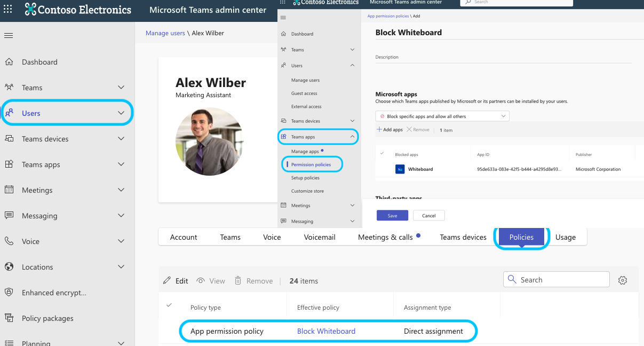Screen dimensions: 644x346
Task: Click Add apps above the Blocked apps list
Action: point(389,130)
